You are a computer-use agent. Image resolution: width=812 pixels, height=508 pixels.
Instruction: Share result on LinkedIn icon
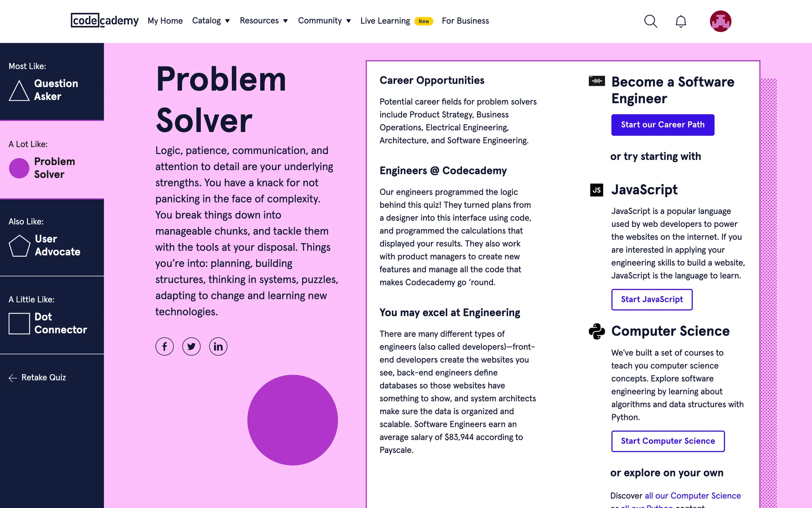click(218, 347)
